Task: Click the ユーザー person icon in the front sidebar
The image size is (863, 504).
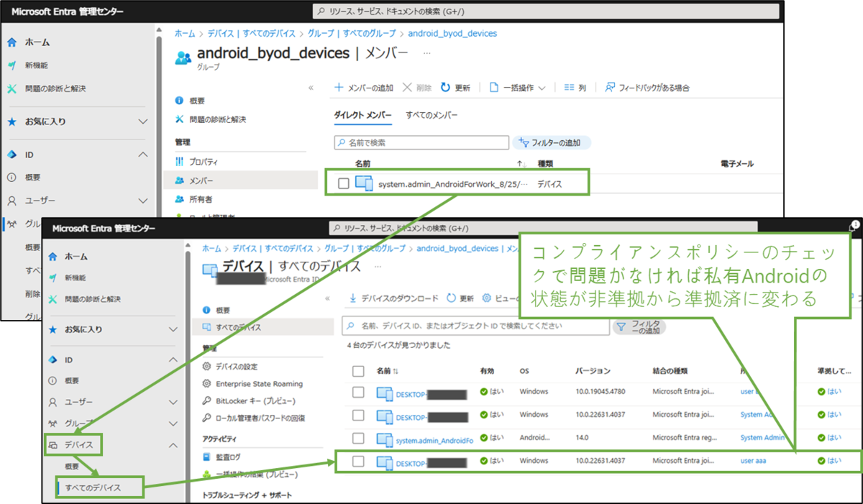Action: 52,402
